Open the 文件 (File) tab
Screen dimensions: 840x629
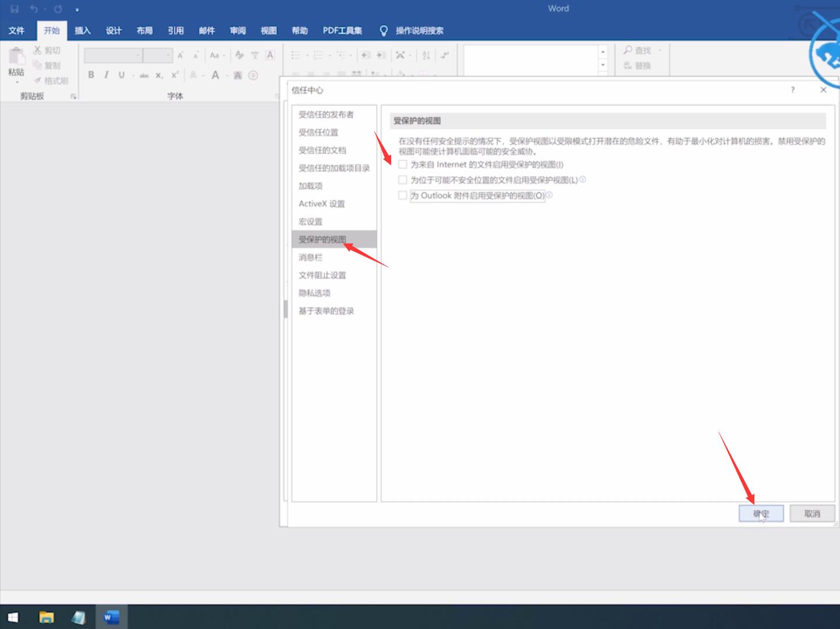tap(16, 30)
